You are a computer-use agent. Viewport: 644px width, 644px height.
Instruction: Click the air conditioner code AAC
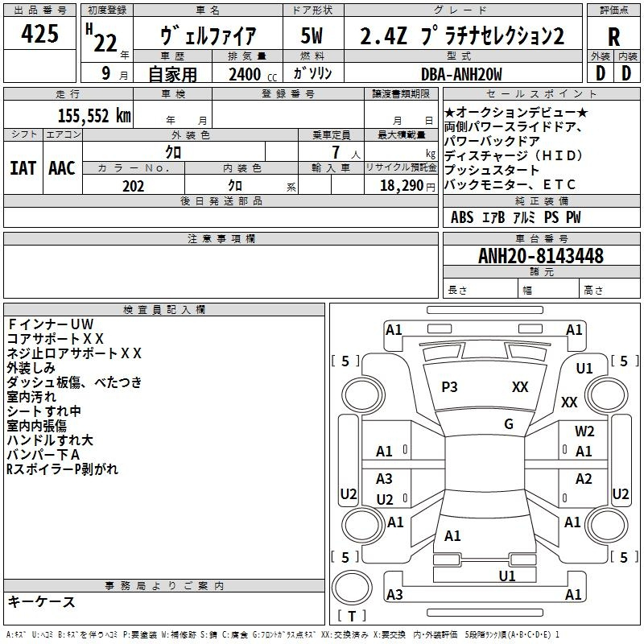(62, 168)
